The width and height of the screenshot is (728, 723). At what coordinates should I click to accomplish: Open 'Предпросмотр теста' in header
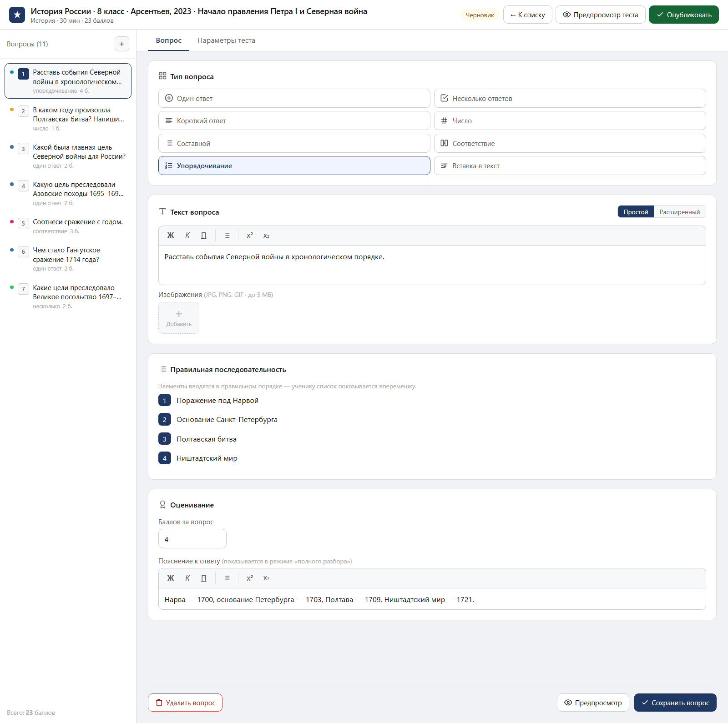(x=600, y=15)
